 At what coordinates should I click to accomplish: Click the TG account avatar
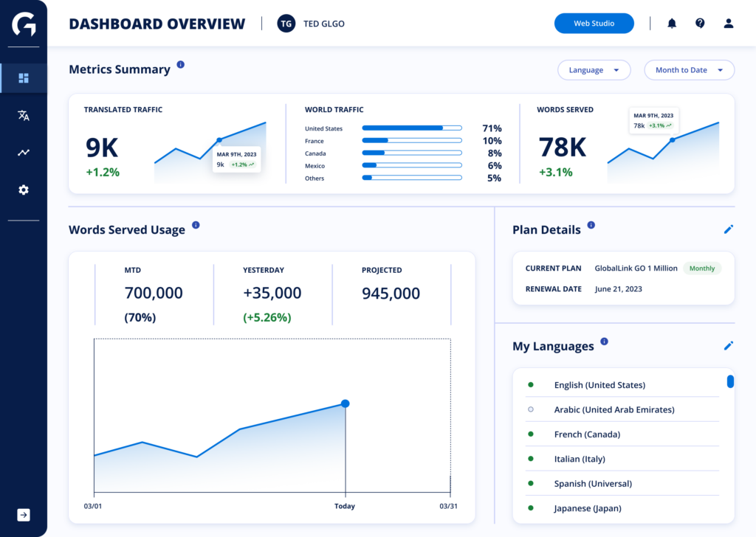coord(286,24)
